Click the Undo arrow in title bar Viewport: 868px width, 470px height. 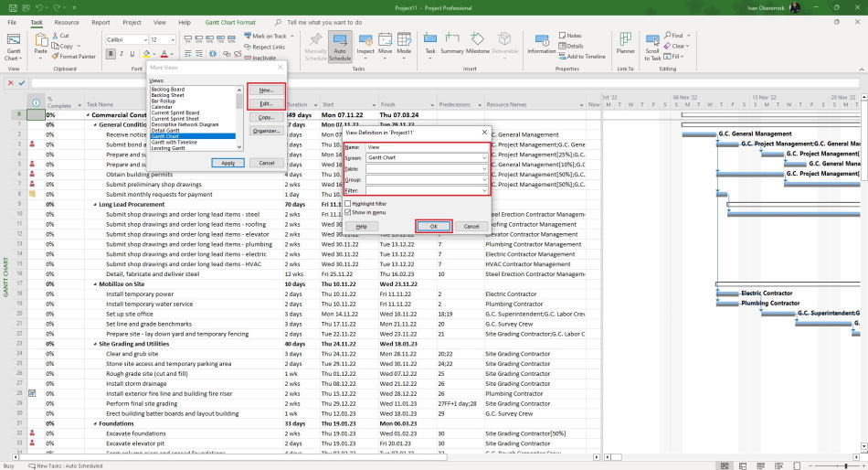pos(38,7)
